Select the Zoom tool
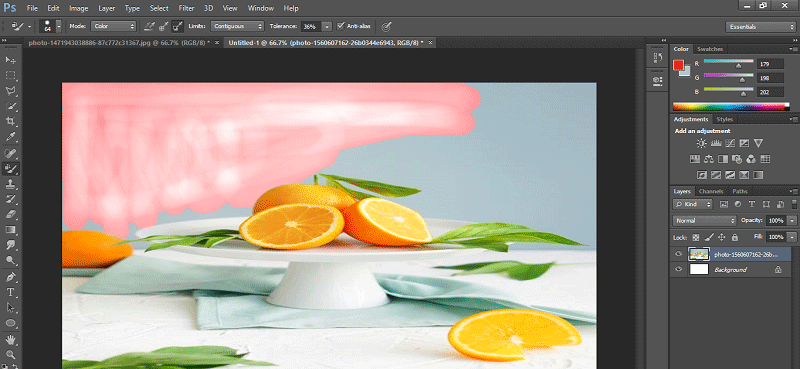Screen dimensions: 800x369 [x=10, y=354]
